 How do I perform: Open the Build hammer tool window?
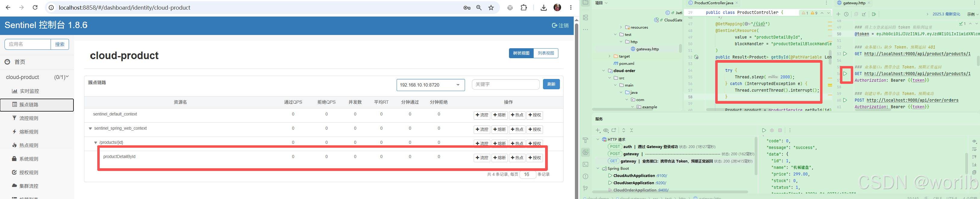(x=585, y=140)
